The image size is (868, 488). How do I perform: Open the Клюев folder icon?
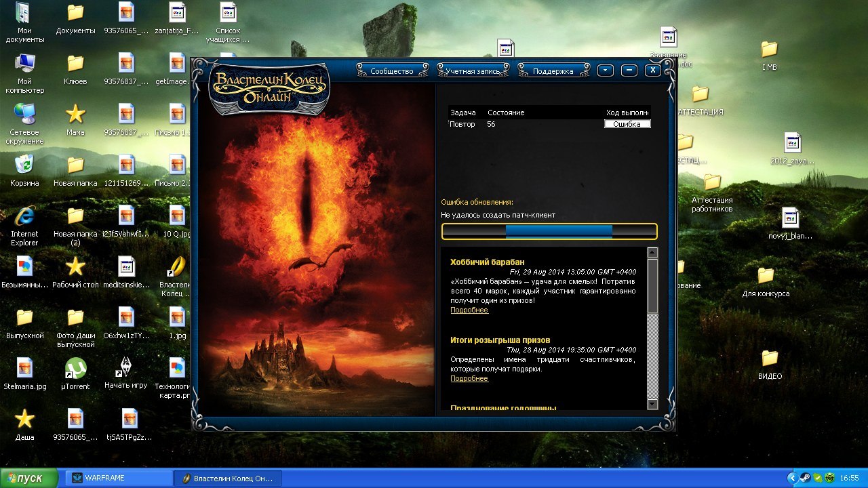75,69
